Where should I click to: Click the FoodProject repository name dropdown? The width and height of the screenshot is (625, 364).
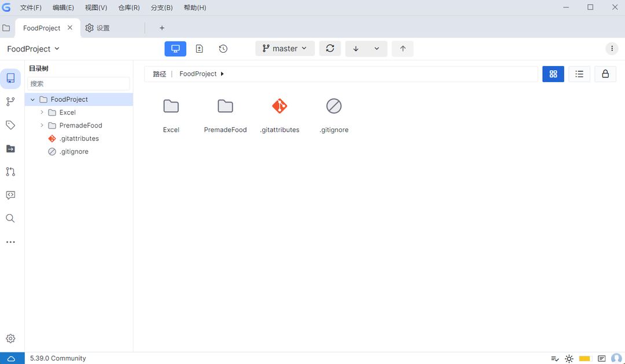click(34, 49)
